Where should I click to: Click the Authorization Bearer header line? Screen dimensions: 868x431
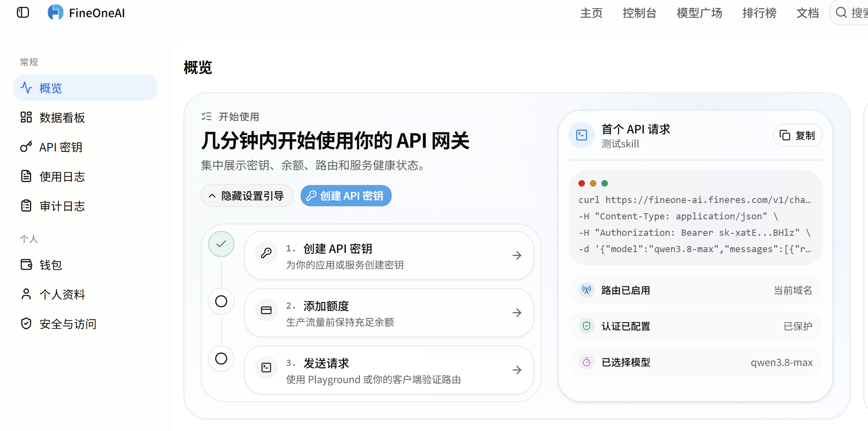(695, 232)
